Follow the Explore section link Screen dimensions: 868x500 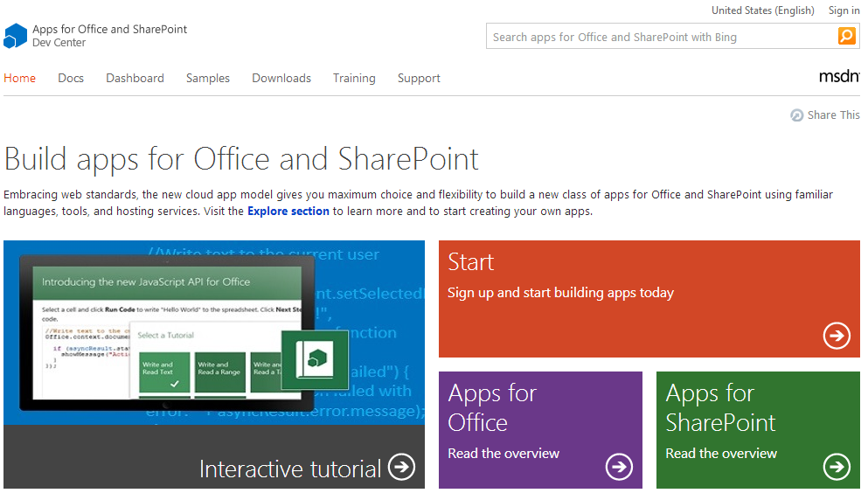click(x=288, y=211)
